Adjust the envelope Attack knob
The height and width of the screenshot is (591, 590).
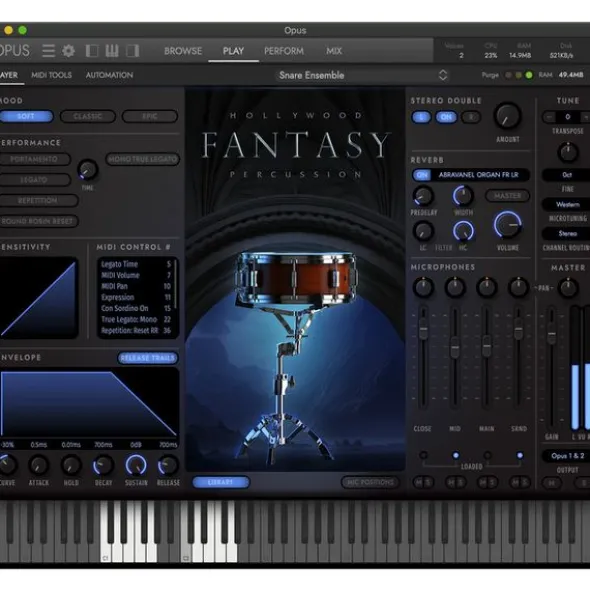click(x=38, y=465)
